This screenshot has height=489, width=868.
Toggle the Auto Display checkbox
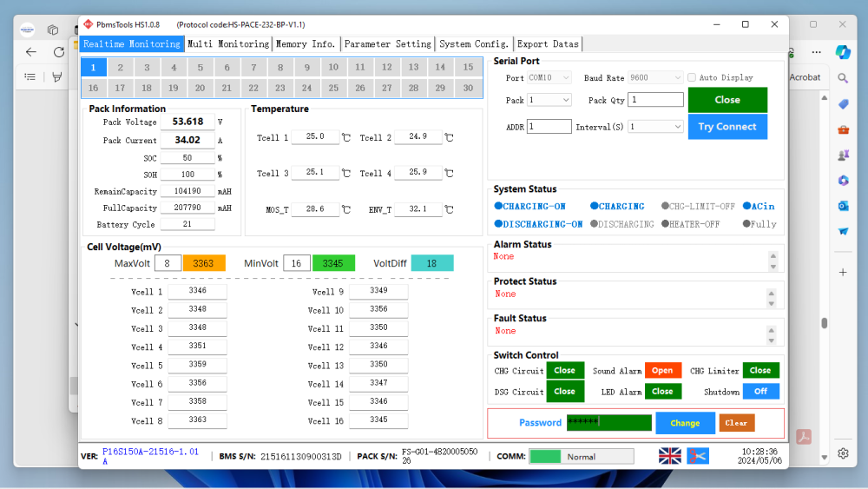[692, 77]
